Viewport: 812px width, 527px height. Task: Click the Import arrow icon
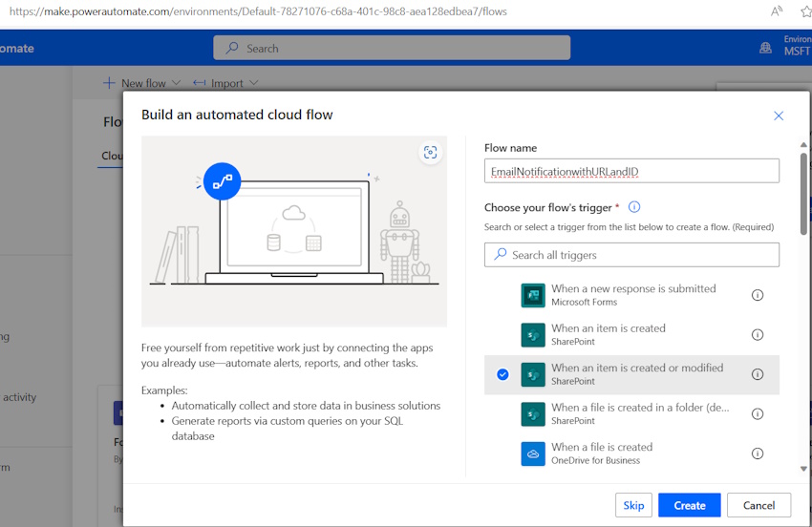point(200,83)
